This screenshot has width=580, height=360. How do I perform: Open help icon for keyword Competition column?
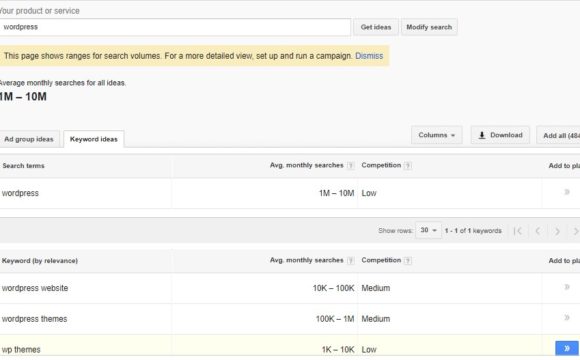point(408,260)
